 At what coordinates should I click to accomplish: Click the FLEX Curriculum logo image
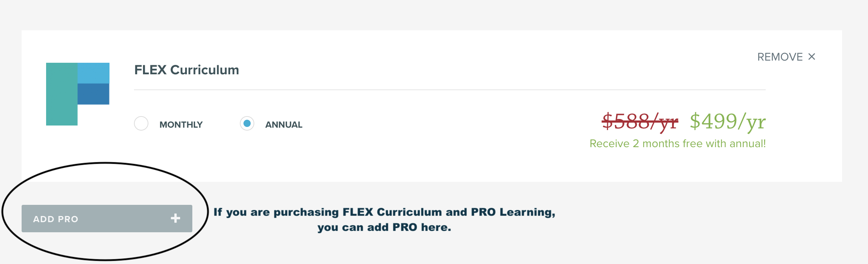(78, 94)
